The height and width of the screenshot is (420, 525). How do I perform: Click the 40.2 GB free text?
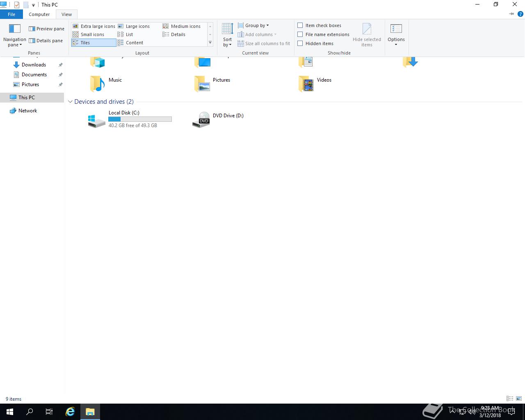pos(133,126)
